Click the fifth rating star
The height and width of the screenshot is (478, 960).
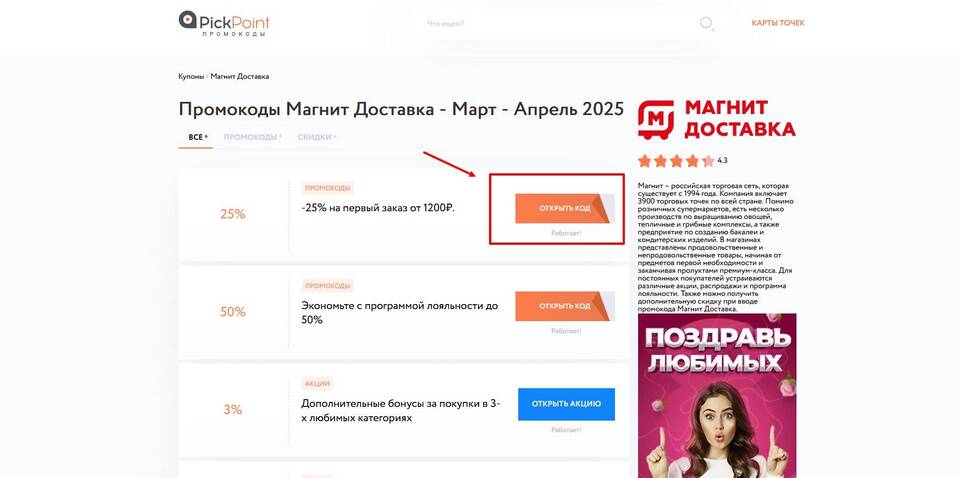708,161
